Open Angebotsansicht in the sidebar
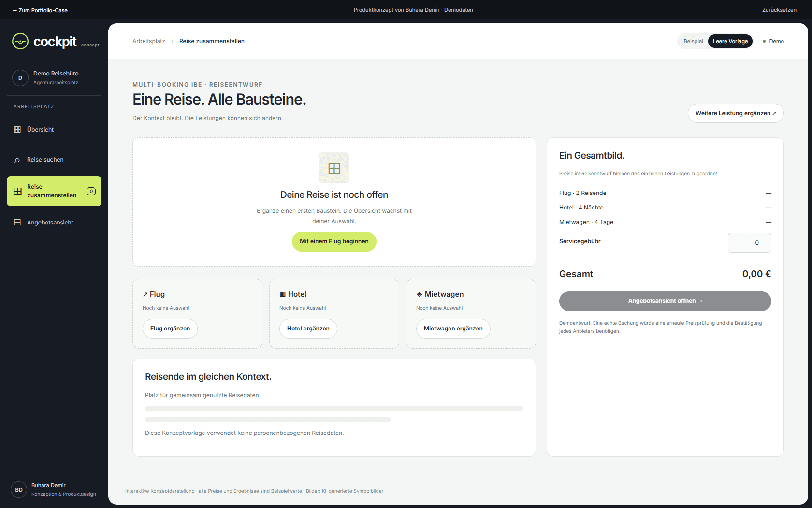812x508 pixels. coord(54,223)
